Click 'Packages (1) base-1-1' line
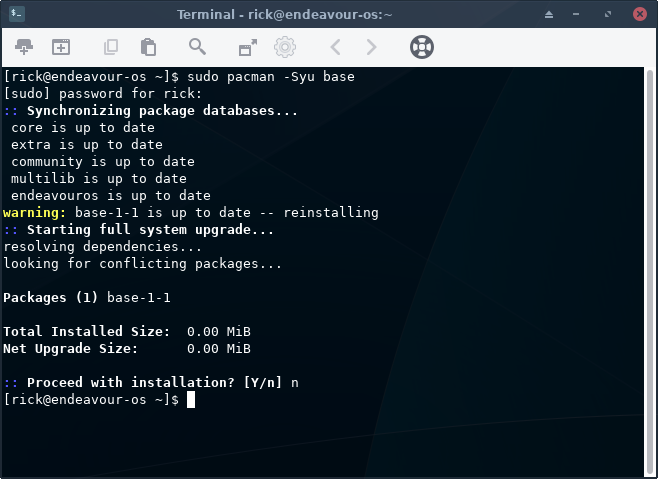The width and height of the screenshot is (658, 479). (x=87, y=298)
